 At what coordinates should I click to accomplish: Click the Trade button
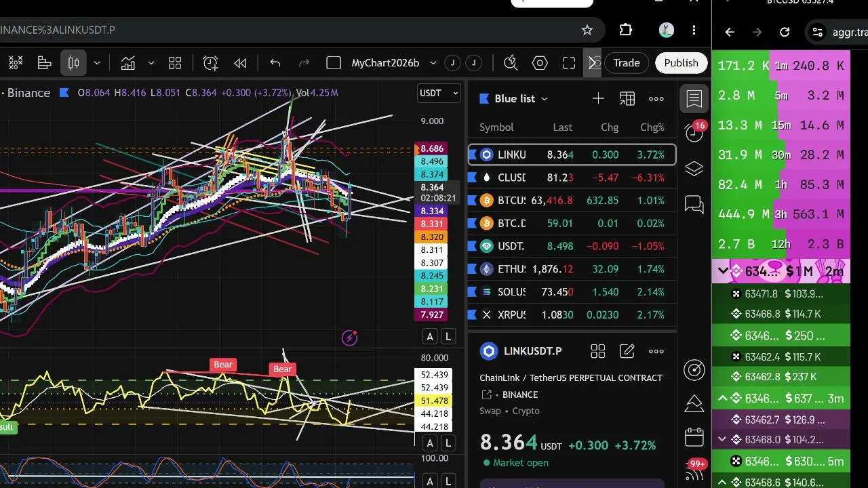[627, 63]
